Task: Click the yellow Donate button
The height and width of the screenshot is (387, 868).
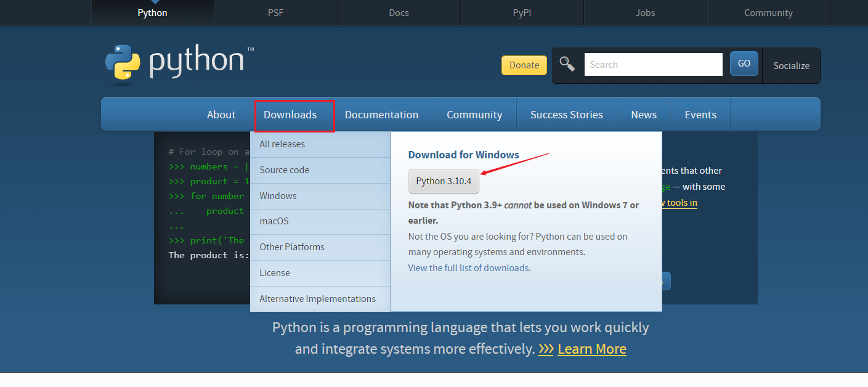Action: [524, 65]
